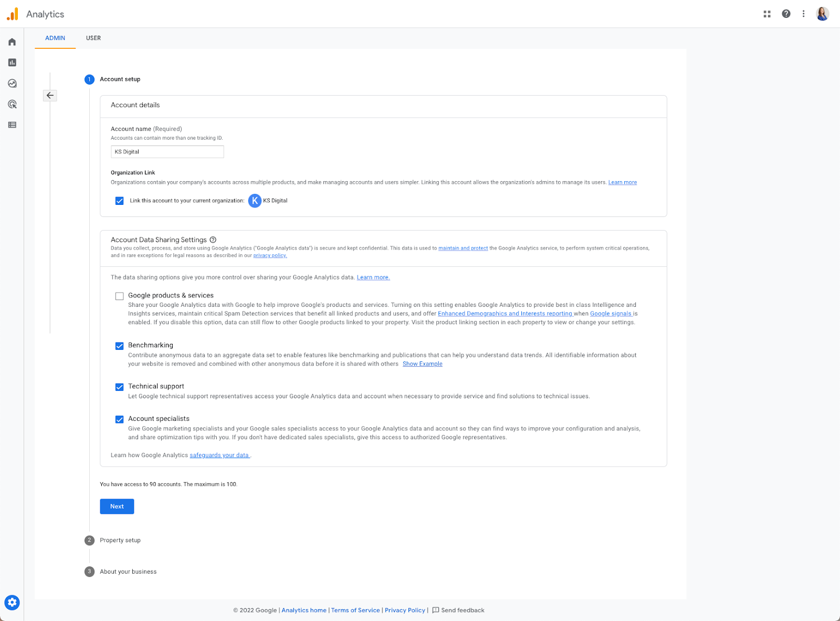
Task: Click the Account Data Sharing Settings help icon
Action: tap(213, 240)
